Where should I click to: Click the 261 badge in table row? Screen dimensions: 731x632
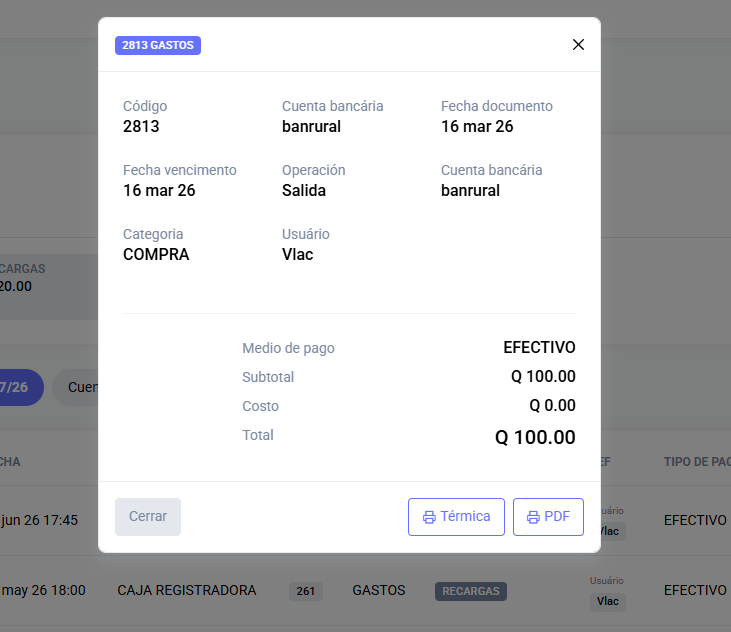click(x=306, y=591)
